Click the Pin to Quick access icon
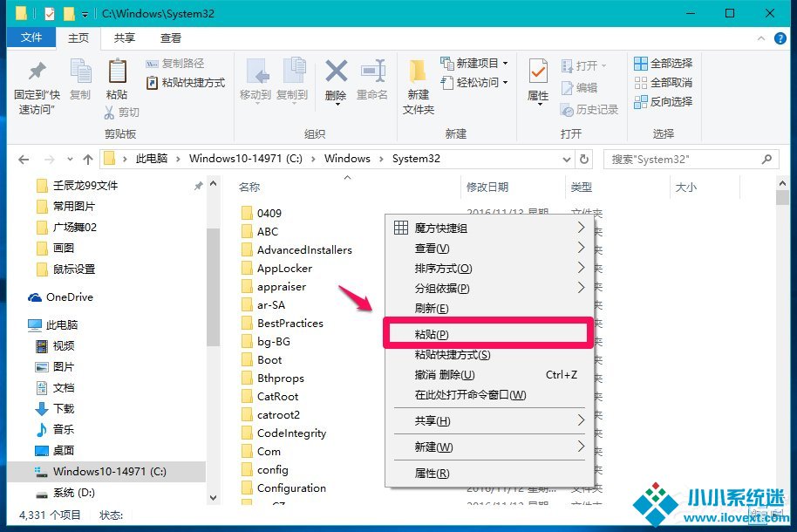This screenshot has height=532, width=797. click(x=37, y=72)
